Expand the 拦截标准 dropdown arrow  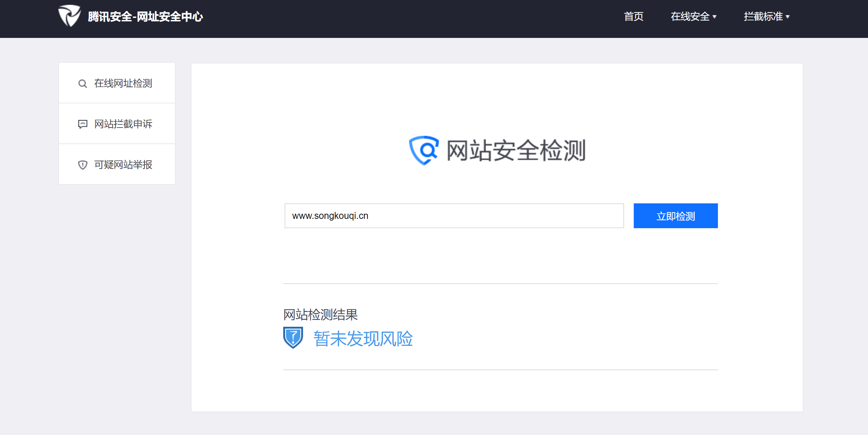788,17
